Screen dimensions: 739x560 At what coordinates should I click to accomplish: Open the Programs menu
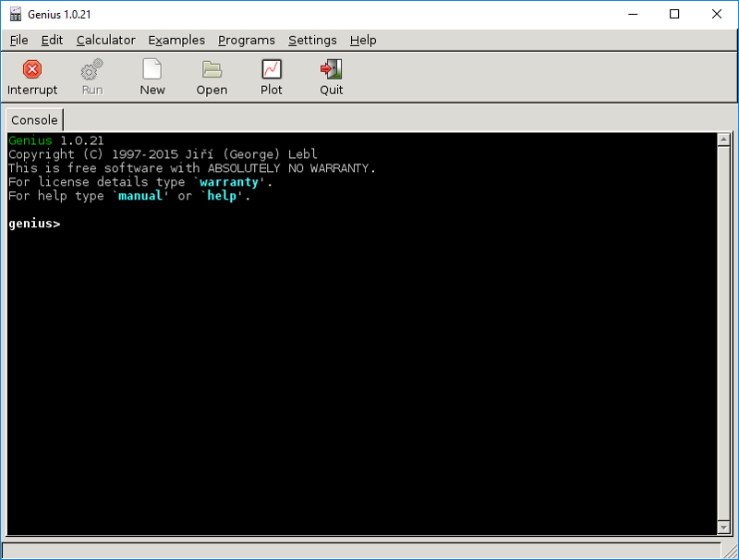[x=247, y=40]
